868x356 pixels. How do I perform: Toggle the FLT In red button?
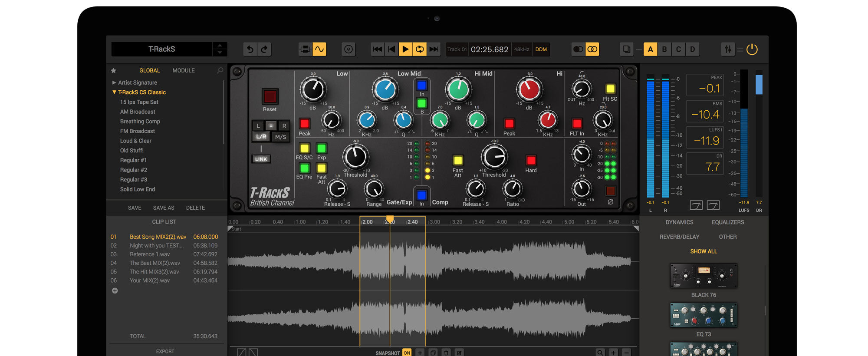(x=577, y=124)
